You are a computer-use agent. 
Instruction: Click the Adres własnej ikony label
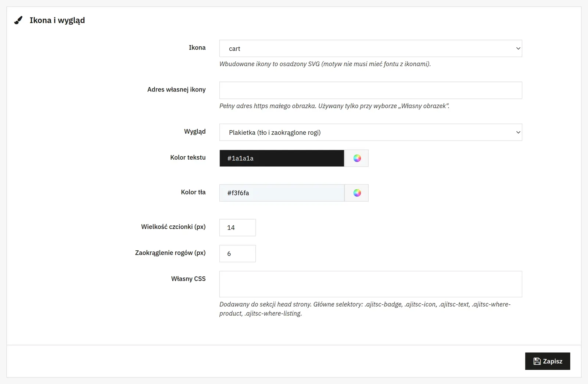tap(176, 90)
